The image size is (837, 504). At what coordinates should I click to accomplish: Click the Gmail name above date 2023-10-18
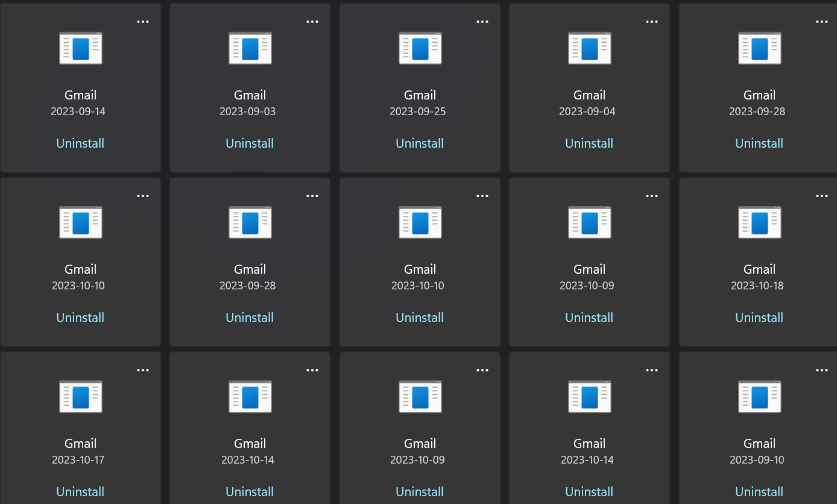pos(759,269)
